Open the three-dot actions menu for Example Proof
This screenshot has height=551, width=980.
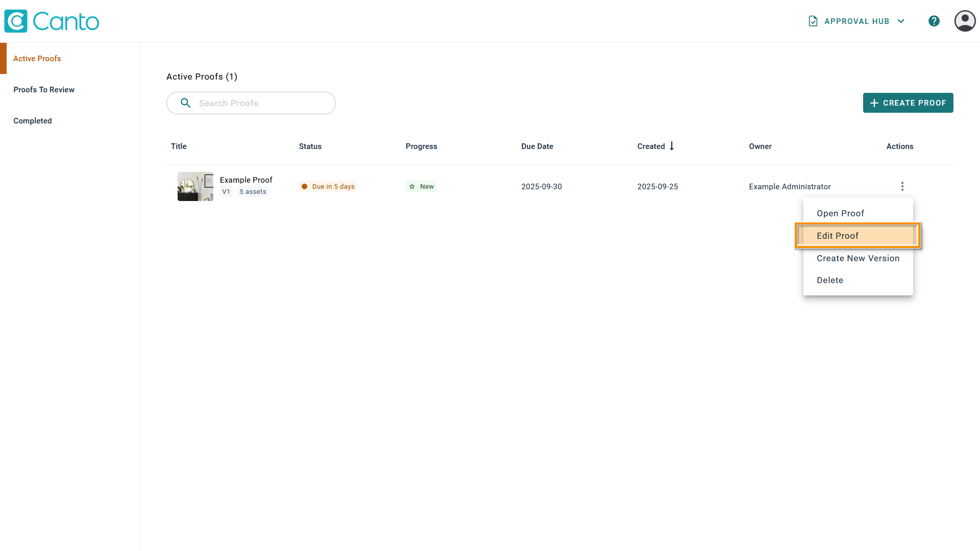(902, 186)
